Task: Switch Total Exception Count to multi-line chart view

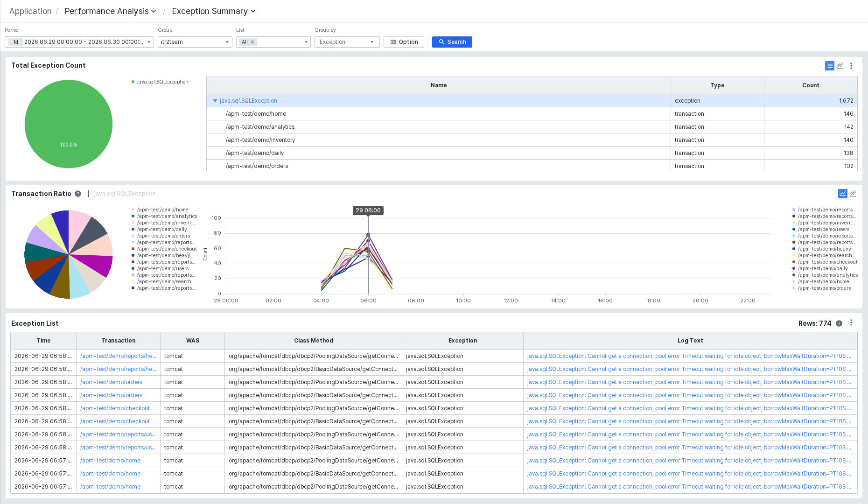Action: 840,66
